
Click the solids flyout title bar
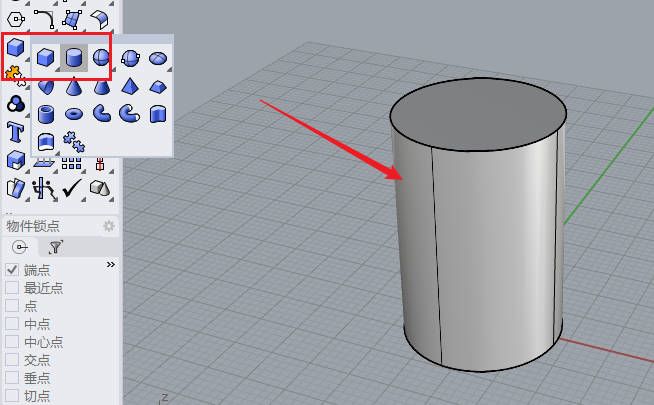pos(102,39)
